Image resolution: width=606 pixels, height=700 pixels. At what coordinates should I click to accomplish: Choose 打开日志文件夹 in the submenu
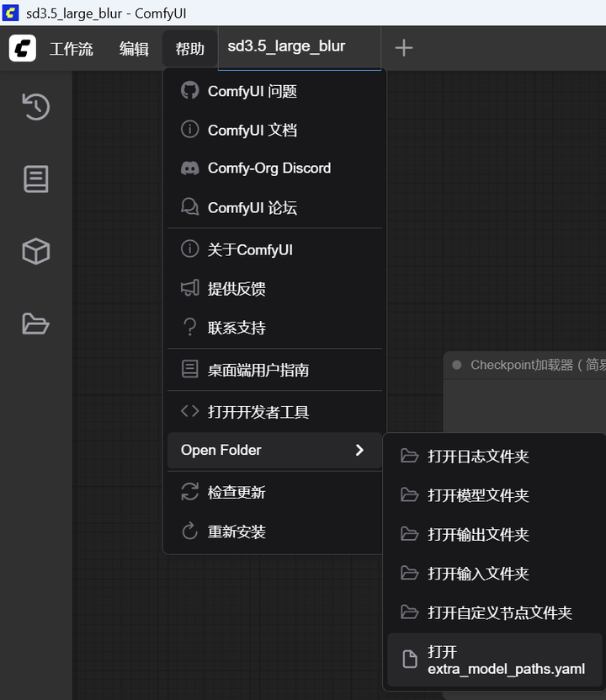(x=495, y=457)
